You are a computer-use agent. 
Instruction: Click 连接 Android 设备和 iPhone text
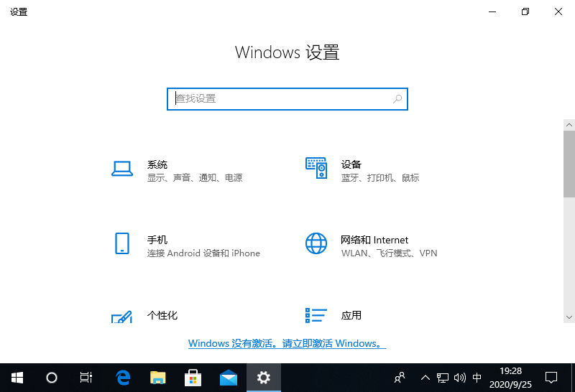203,253
